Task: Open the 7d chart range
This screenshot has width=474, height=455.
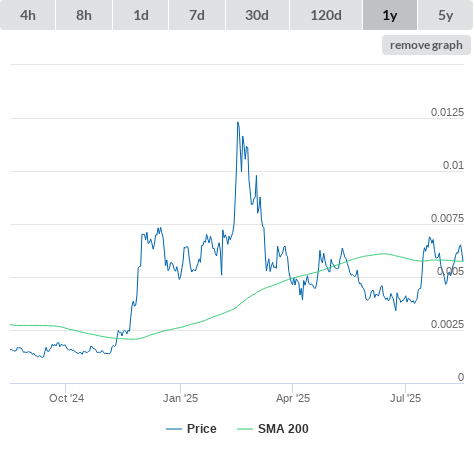Action: pyautogui.click(x=197, y=15)
